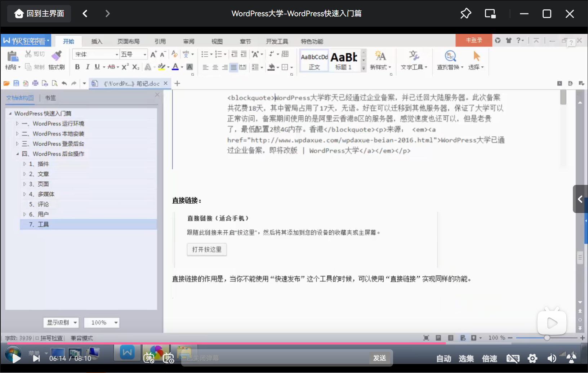Click the video progress bar
588x373 pixels.
click(x=294, y=343)
